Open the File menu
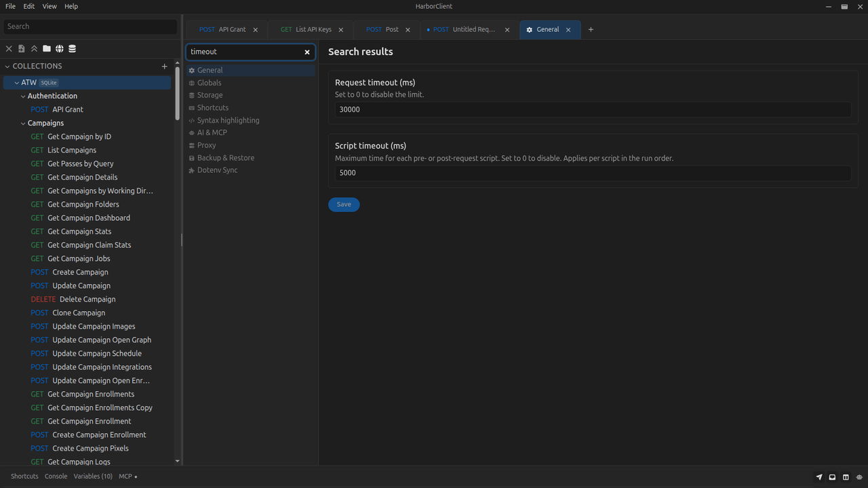This screenshot has width=868, height=488. pos(10,6)
